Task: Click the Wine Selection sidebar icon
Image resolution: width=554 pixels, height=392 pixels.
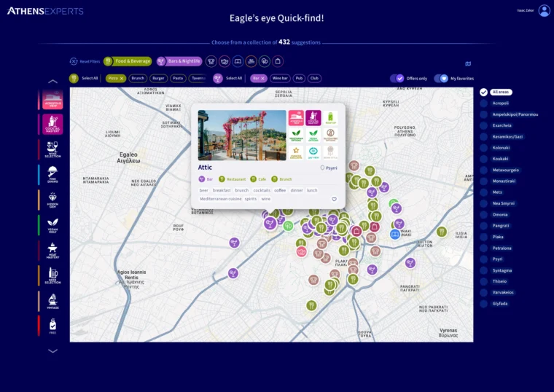Action: [52, 149]
